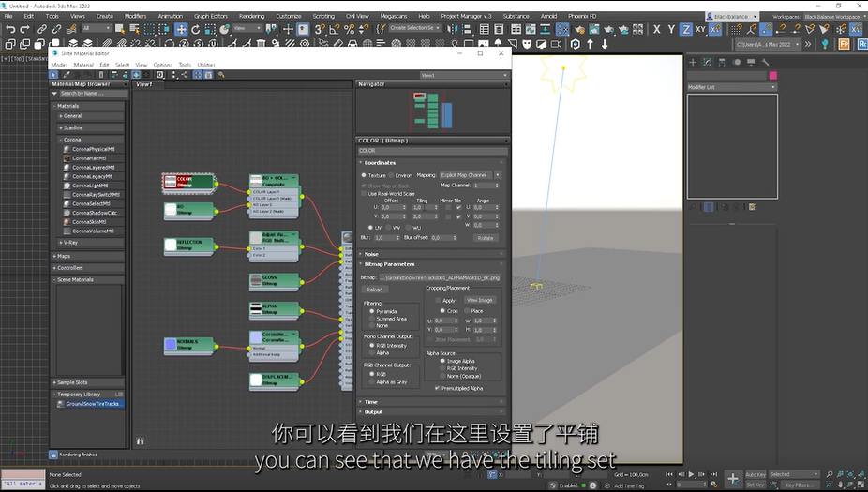This screenshot has height=492, width=868.
Task: Select CoronaPhysicalMtl in material browser
Action: (x=93, y=149)
